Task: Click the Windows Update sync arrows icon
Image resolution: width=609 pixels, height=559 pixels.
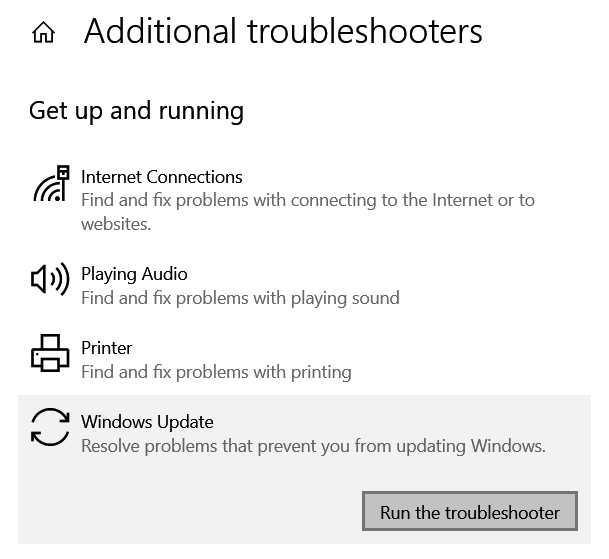Action: click(x=50, y=427)
